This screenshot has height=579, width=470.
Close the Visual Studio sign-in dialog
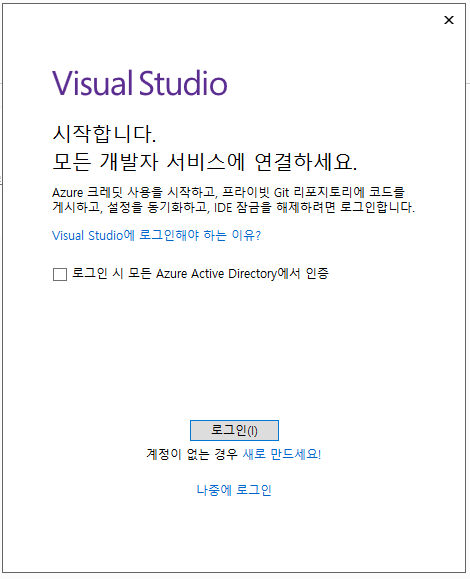pos(449,20)
